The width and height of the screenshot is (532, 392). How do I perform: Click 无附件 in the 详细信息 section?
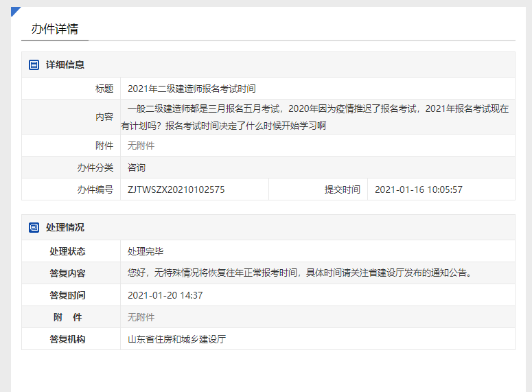click(x=141, y=146)
